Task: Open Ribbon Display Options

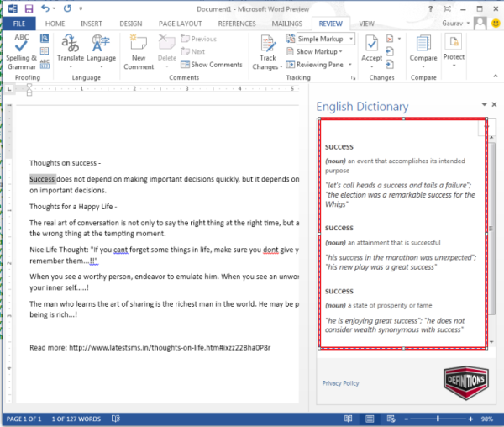Action: (447, 9)
